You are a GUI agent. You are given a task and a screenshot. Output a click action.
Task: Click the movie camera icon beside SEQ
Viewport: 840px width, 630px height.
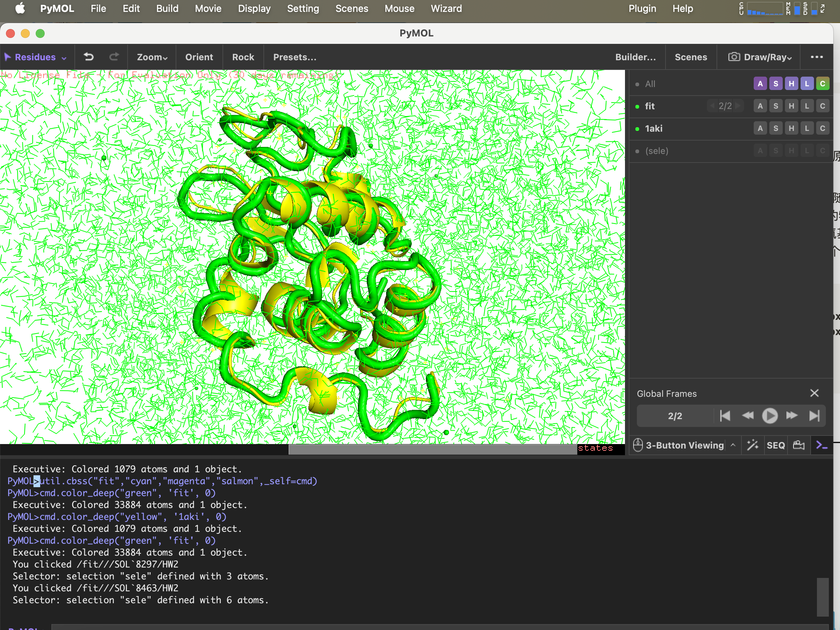point(799,445)
